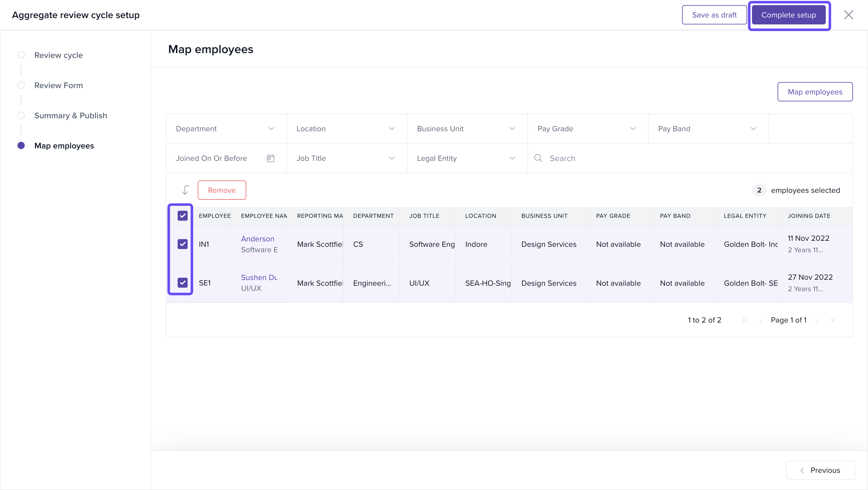This screenshot has width=868, height=490.
Task: Deselect the checkbox for employee SE1
Action: point(183,283)
